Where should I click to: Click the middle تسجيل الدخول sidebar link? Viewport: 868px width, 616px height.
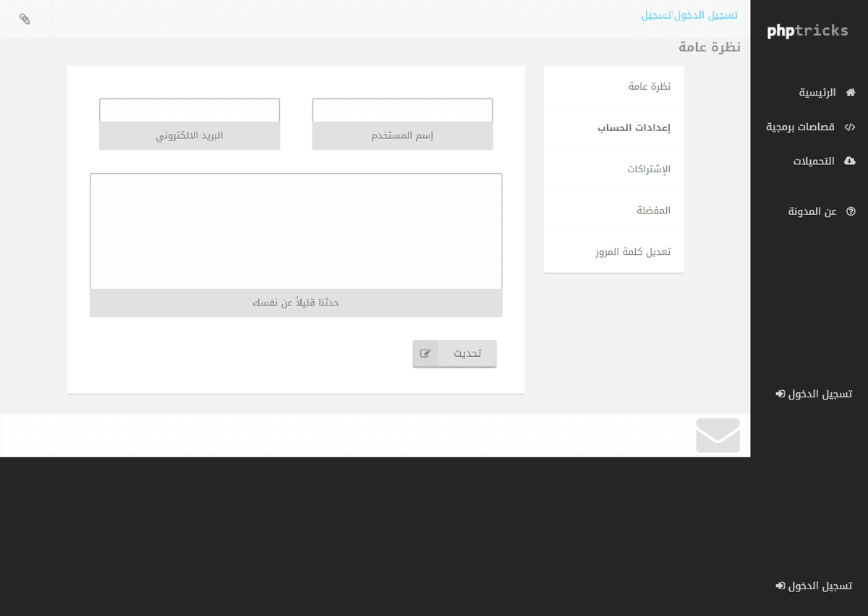(814, 394)
